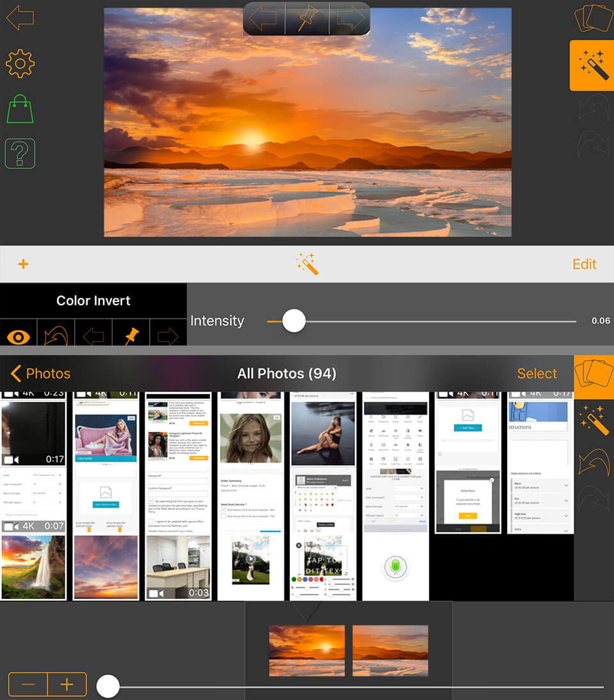Viewport: 614px width, 700px height.
Task: Click the photo stack icon at top right
Action: [592, 19]
